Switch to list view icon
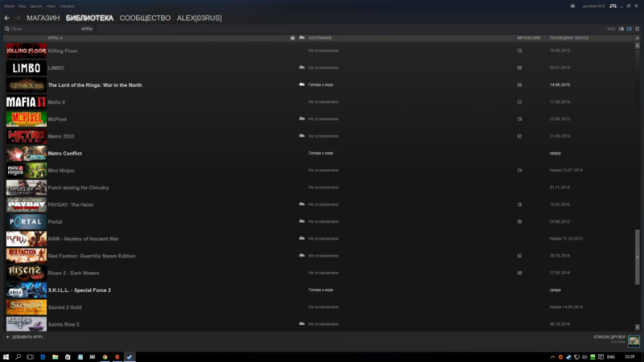The image size is (644, 362). (630, 29)
